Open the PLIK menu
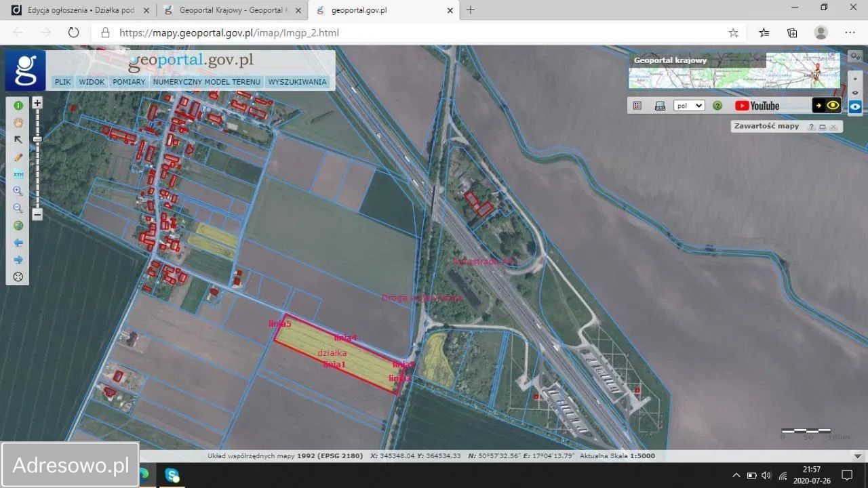Screen dimensions: 868x488 point(63,82)
